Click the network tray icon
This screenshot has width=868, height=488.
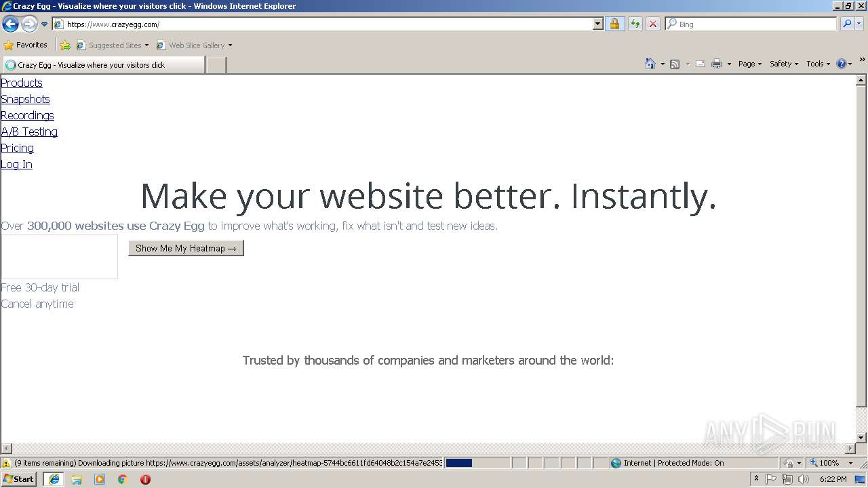[x=787, y=479]
